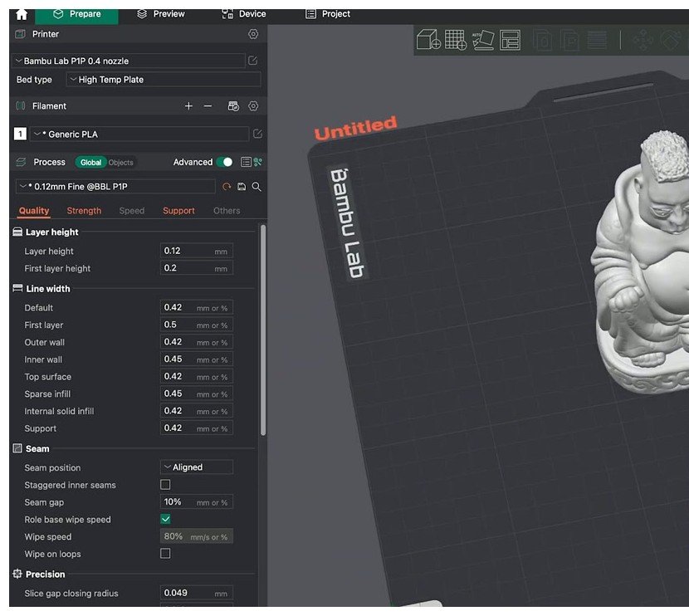Click the process settings tree icon
689x616 pixels.
[x=257, y=162]
